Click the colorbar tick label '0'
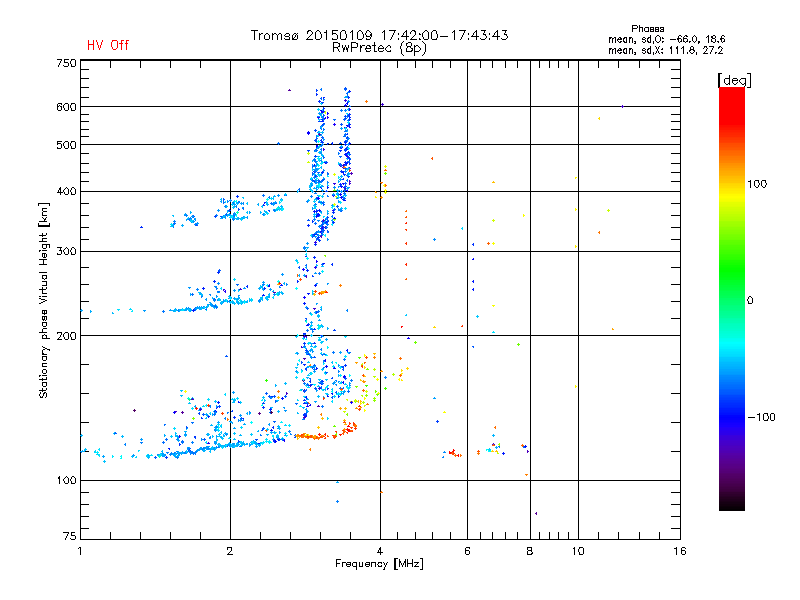The image size is (800, 600). (x=750, y=301)
